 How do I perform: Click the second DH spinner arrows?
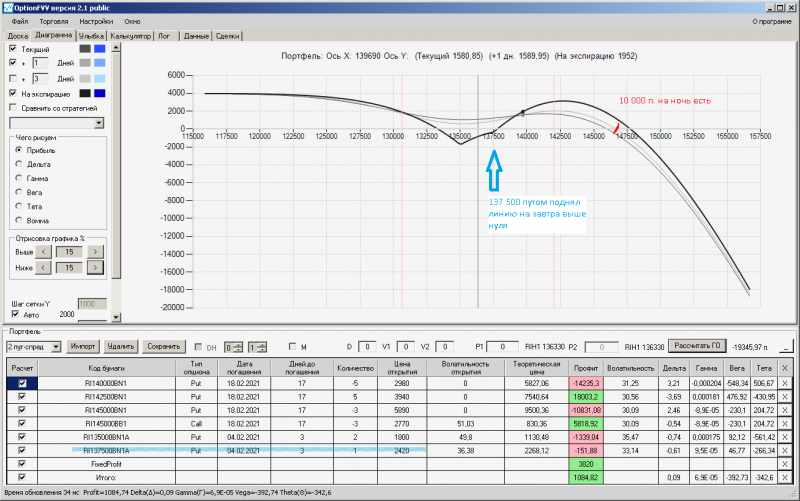coord(262,347)
